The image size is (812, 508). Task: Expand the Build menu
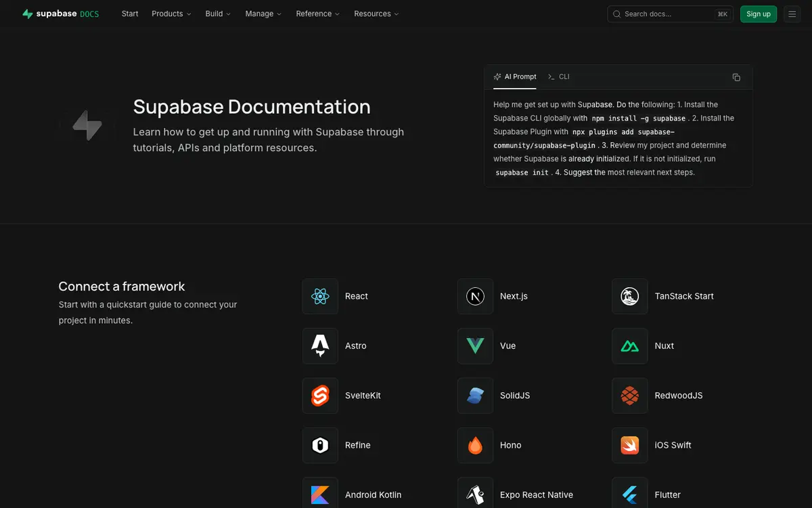tap(218, 14)
